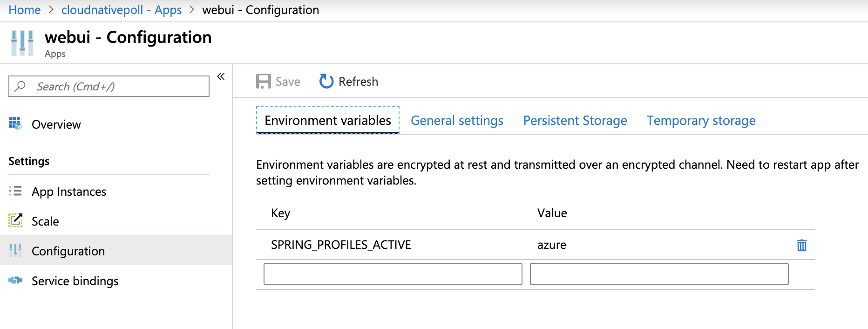The height and width of the screenshot is (329, 868).
Task: Select the Temporary storage tab
Action: 701,121
